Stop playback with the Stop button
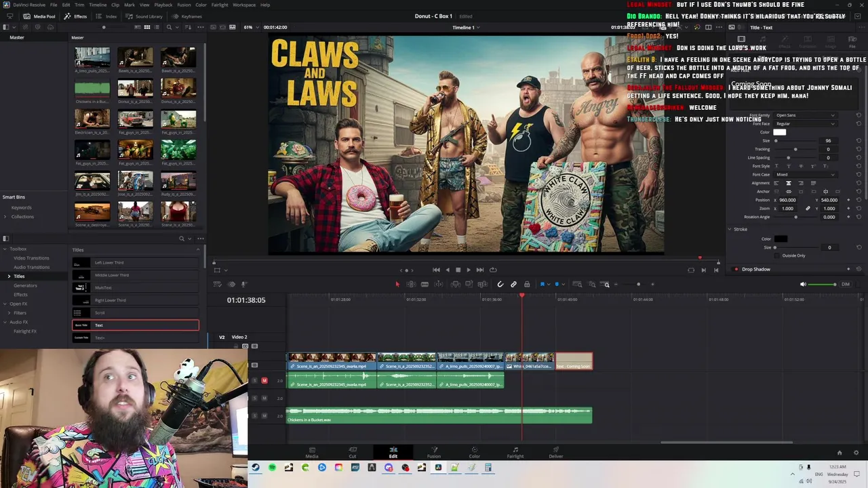The image size is (868, 488). (x=458, y=270)
